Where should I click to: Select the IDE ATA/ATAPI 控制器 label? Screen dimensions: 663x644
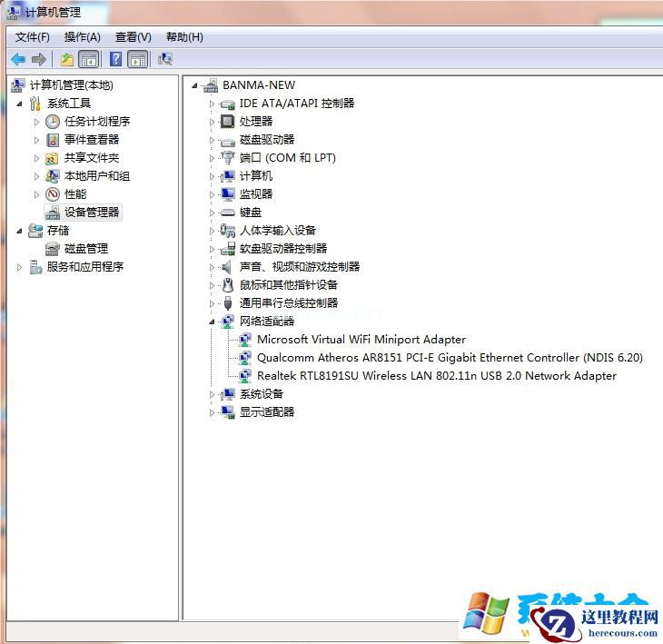tap(297, 104)
